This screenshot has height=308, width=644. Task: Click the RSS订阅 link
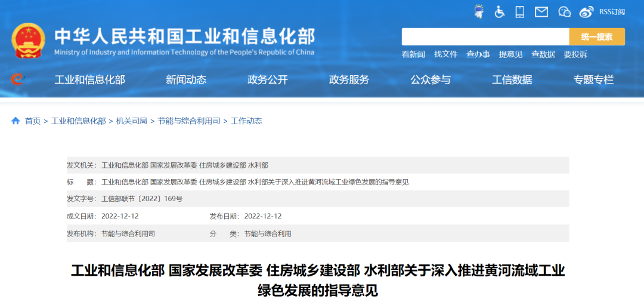click(x=612, y=12)
